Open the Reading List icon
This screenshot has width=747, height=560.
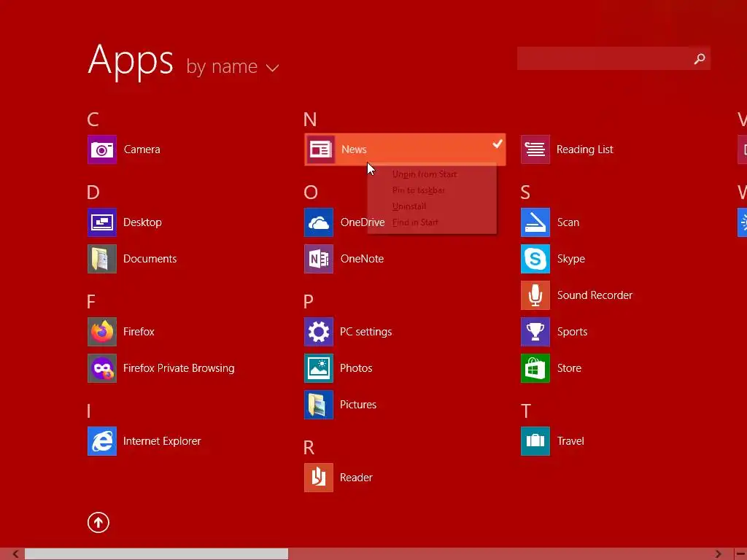pos(535,149)
